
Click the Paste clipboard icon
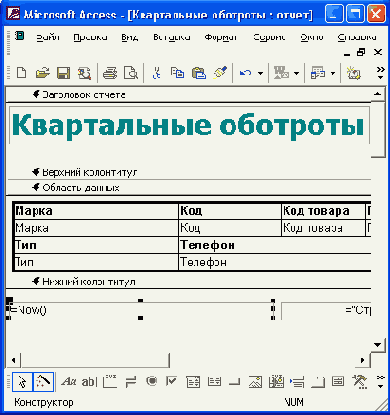(199, 72)
